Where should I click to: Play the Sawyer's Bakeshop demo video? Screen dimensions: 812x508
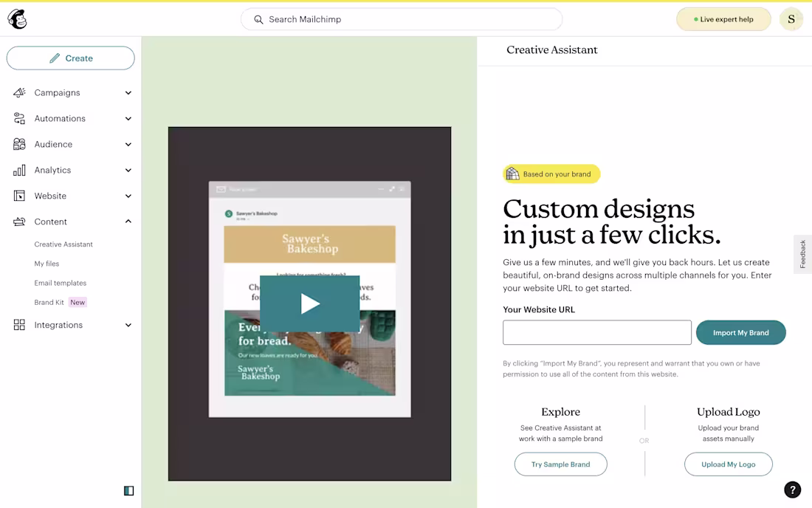point(309,303)
